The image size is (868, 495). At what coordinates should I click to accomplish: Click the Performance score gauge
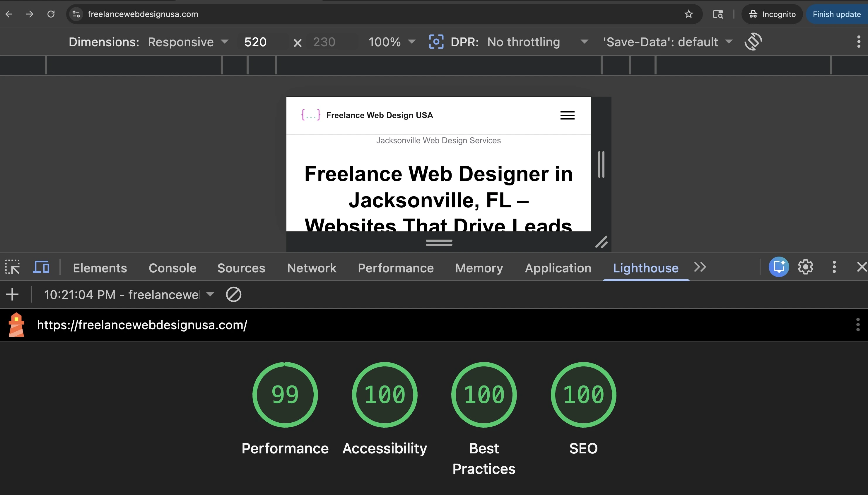point(285,395)
